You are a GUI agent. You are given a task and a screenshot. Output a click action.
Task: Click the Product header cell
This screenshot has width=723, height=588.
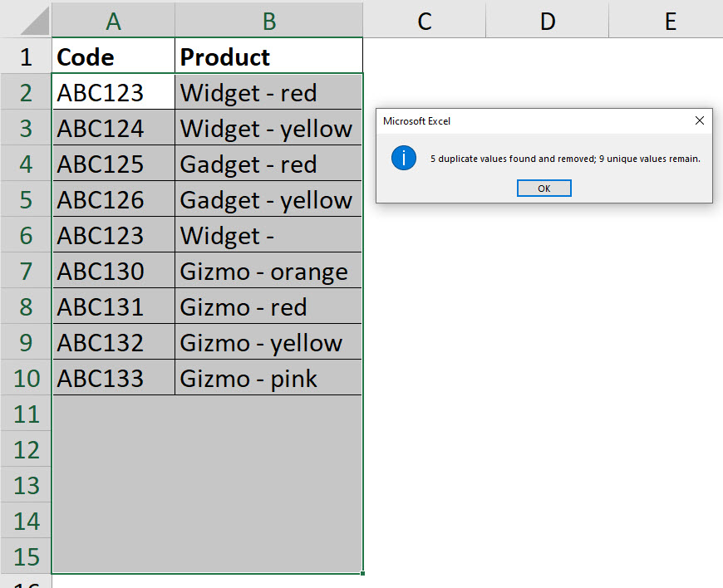269,56
